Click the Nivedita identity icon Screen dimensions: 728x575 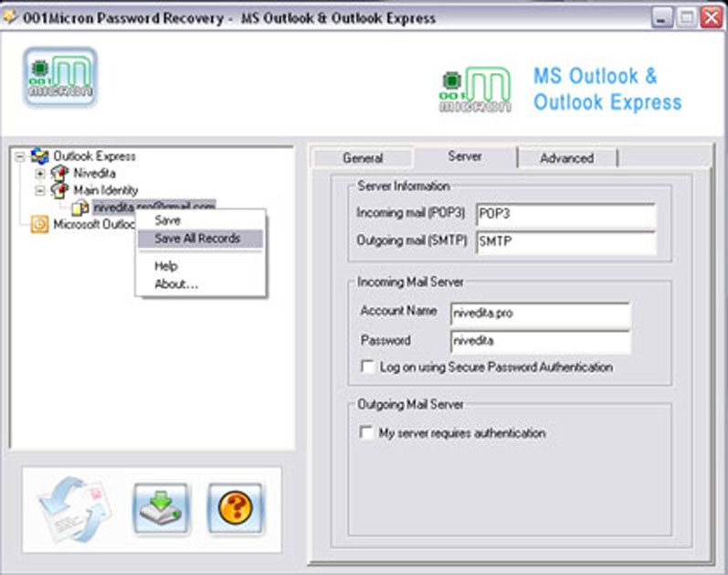coord(59,174)
